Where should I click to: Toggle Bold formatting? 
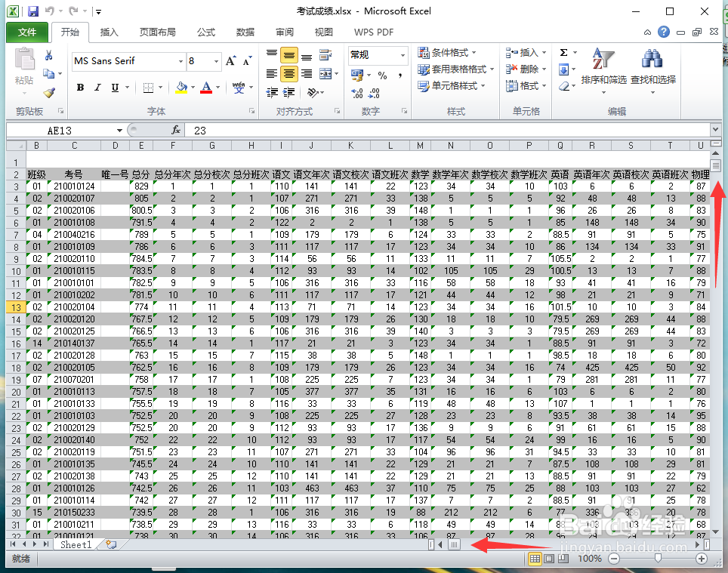coord(80,88)
